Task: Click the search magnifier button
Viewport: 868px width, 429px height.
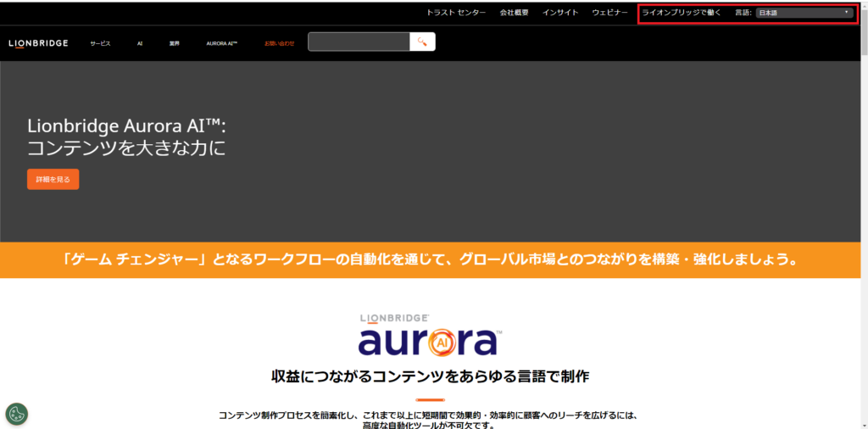Action: (422, 42)
